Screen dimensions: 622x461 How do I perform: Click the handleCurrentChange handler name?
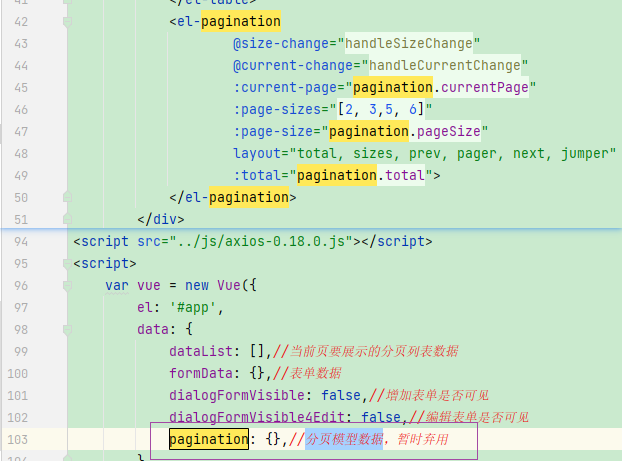tap(444, 65)
